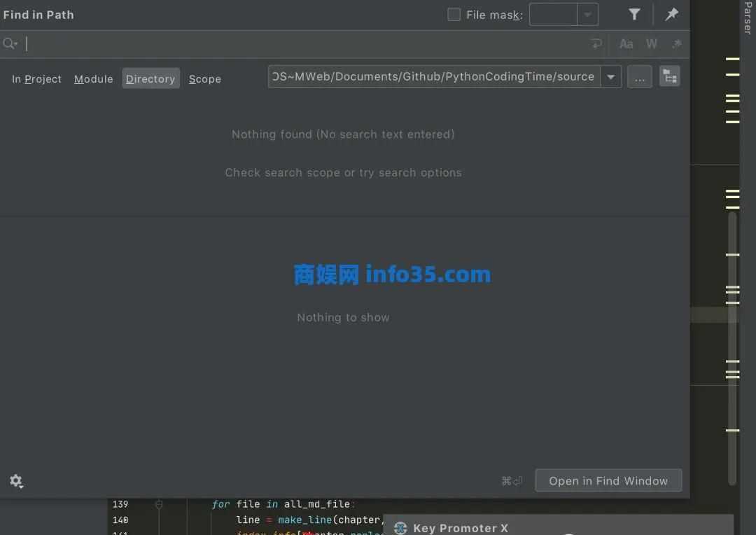Screen dimensions: 756x535
Task: Click 'all_md_file' in editor line 139
Action: pyautogui.click(x=317, y=504)
